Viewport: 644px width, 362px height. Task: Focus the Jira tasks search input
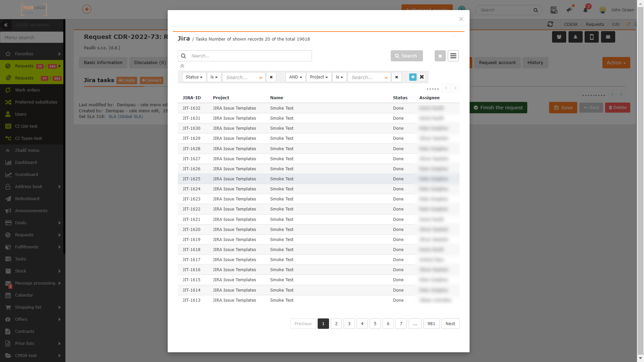click(x=245, y=56)
